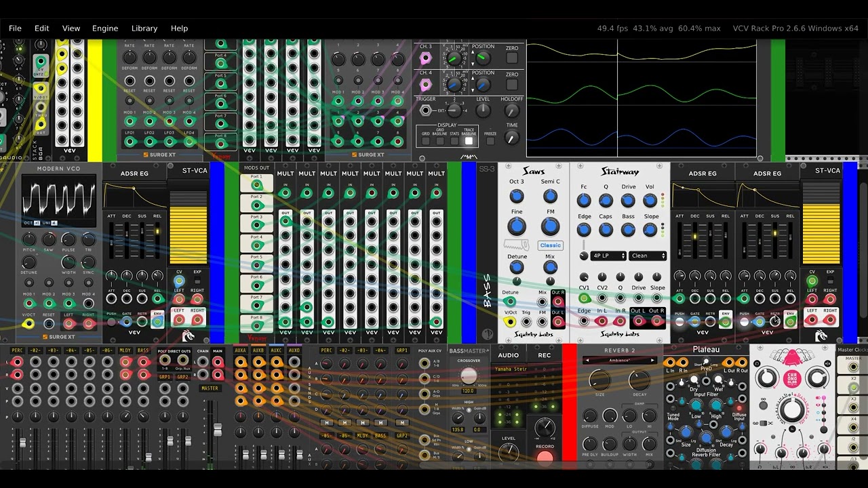This screenshot has height=488, width=868.
Task: Click the Master Clock X2 output jack
Action: (853, 387)
